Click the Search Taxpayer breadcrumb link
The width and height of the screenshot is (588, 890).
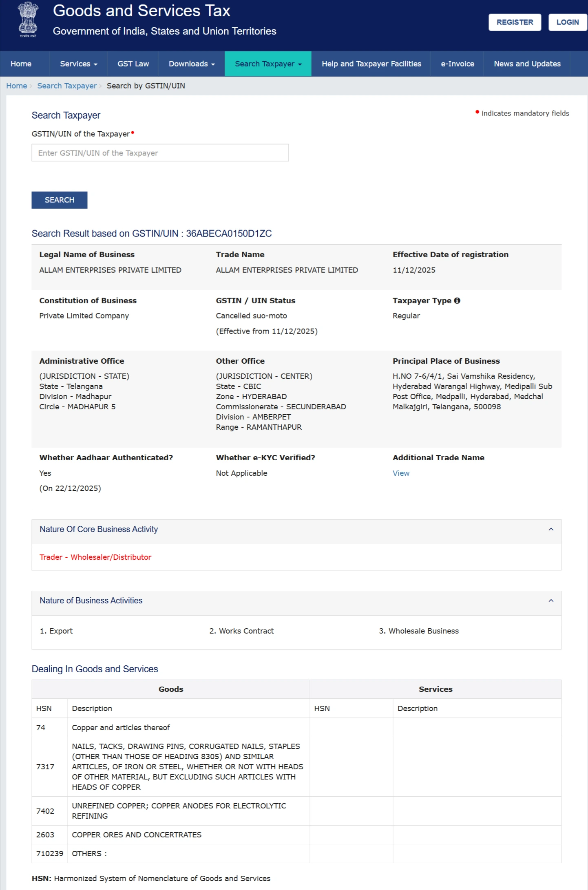[x=67, y=86]
